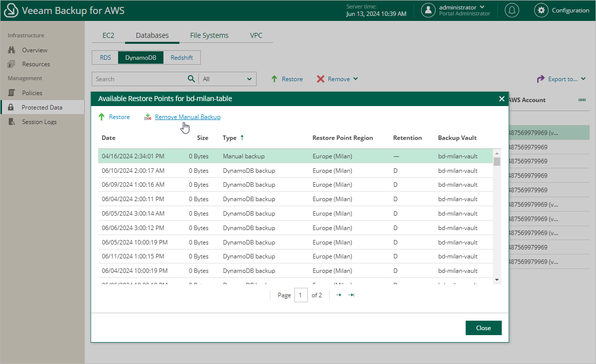Switch to the EC2 tab
Viewport: 596px width, 364px height.
point(108,35)
